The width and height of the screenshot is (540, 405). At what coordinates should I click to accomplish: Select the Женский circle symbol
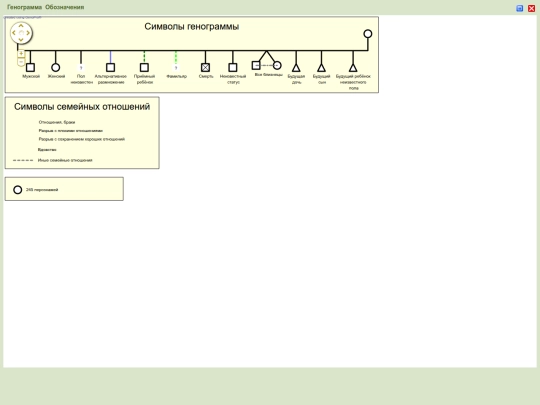point(55,68)
